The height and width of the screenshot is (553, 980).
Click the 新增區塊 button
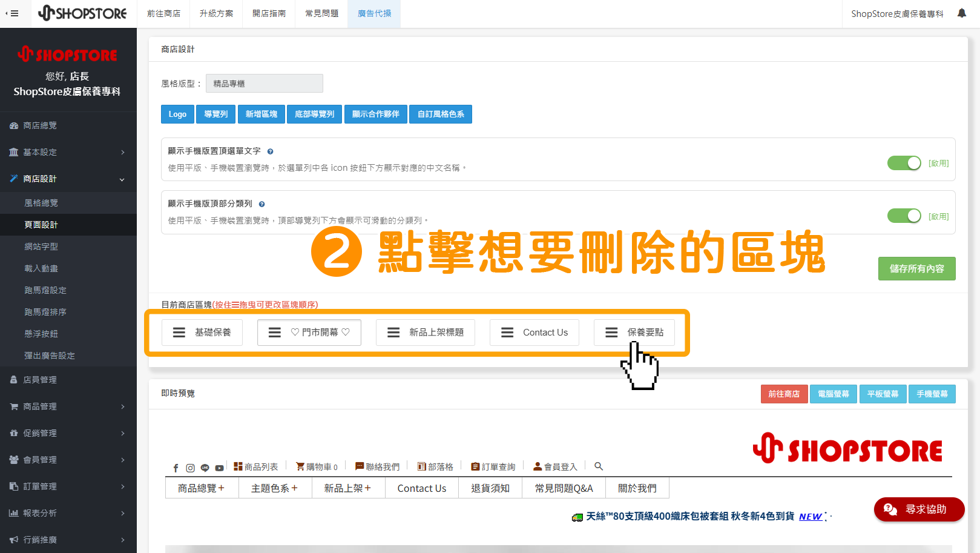point(261,114)
